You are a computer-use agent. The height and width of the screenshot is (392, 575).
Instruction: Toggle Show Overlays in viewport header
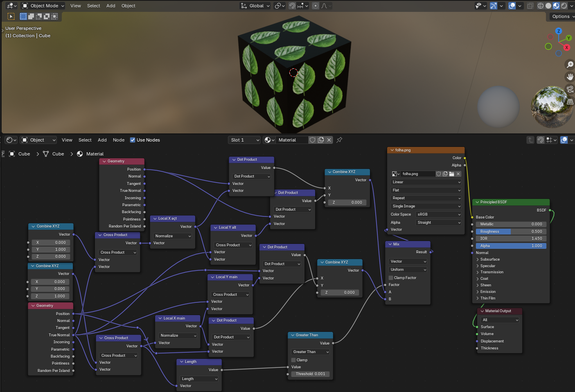pyautogui.click(x=512, y=6)
